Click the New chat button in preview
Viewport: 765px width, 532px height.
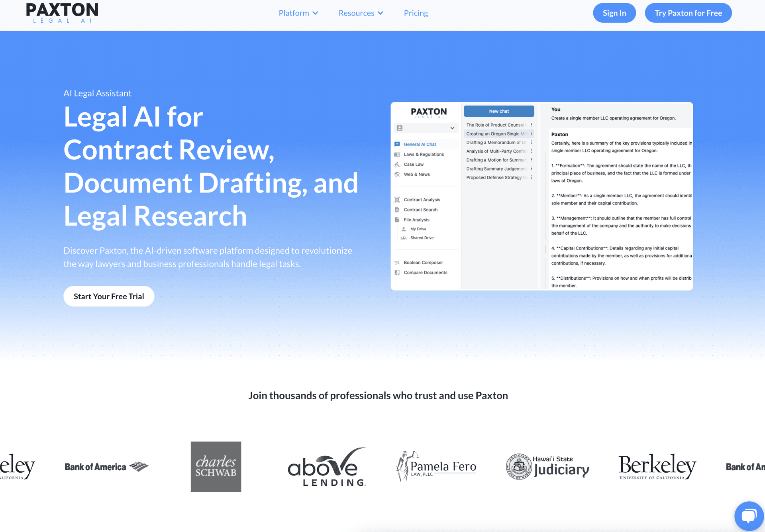click(x=499, y=111)
